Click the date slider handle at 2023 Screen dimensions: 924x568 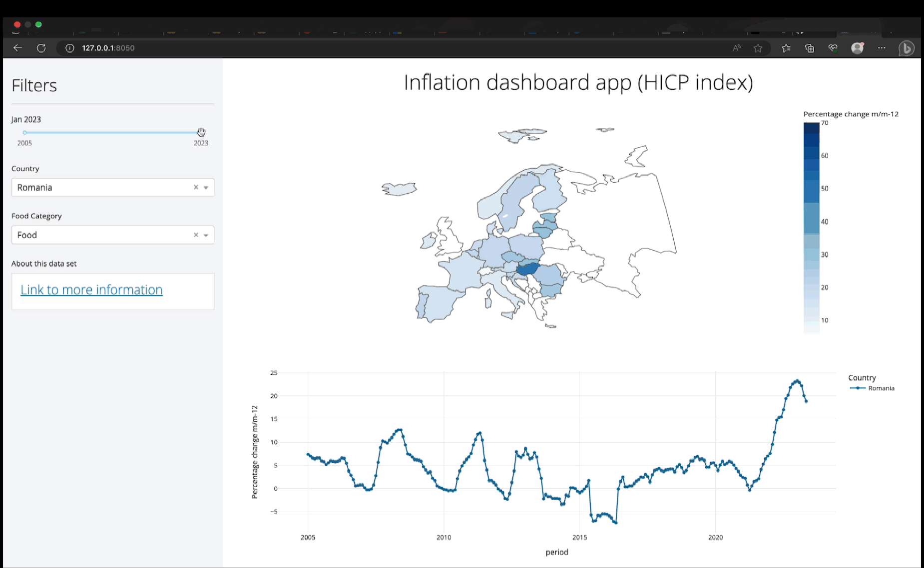tap(201, 132)
